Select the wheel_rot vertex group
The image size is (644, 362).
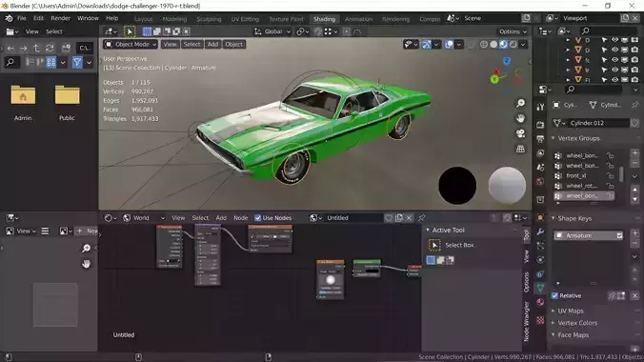581,186
